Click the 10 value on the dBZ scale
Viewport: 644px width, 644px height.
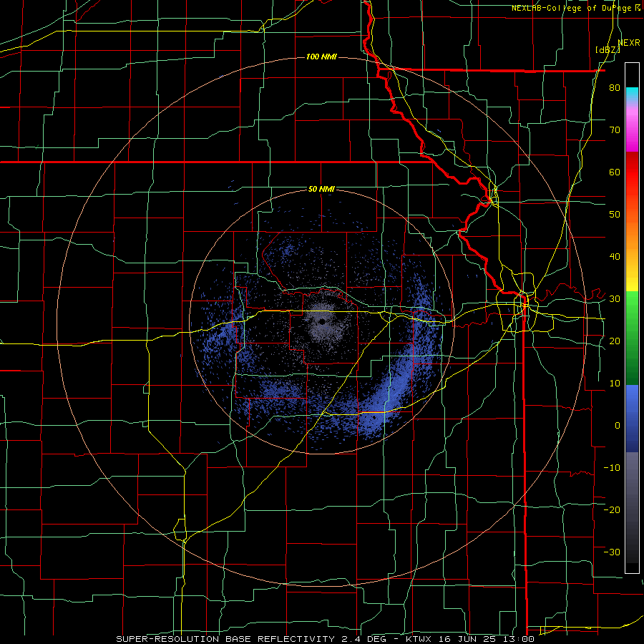615,384
